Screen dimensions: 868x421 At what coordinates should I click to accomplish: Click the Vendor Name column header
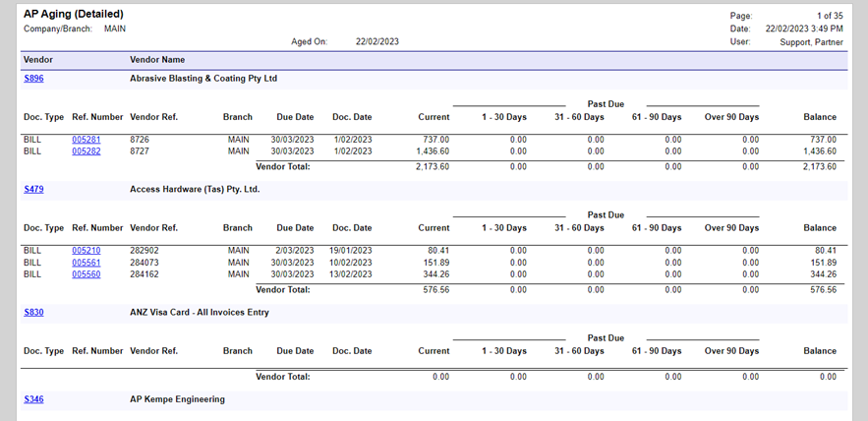(157, 60)
